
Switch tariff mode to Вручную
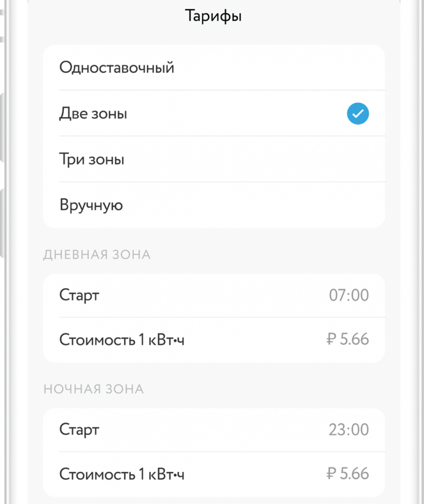91,205
